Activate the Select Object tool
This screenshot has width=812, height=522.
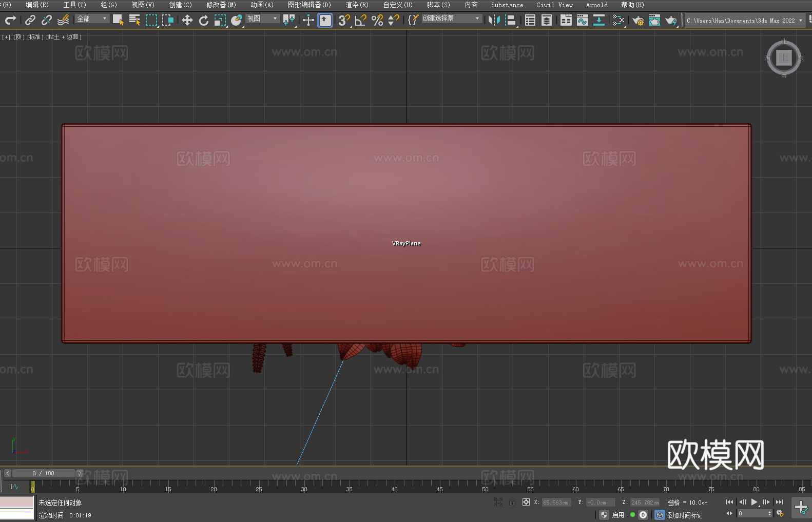click(118, 20)
